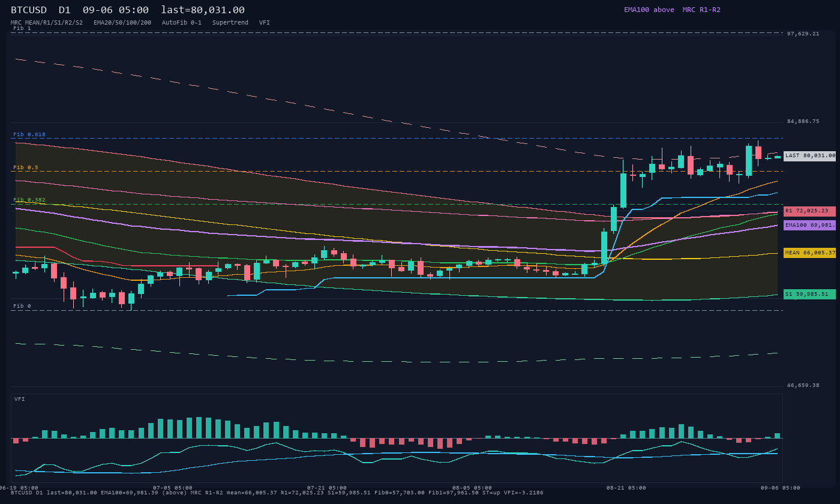
Task: Click the Supertrend legend entry
Action: coord(230,23)
